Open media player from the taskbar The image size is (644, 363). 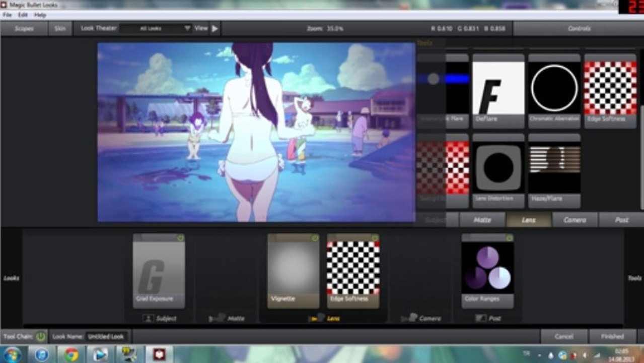tap(100, 354)
